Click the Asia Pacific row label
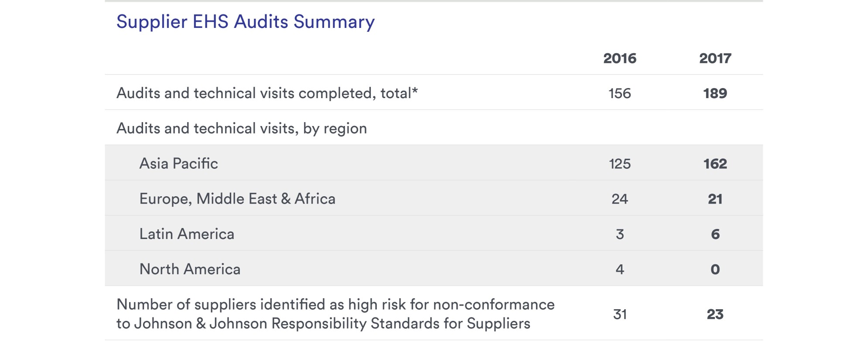The height and width of the screenshot is (341, 868). coord(178,164)
